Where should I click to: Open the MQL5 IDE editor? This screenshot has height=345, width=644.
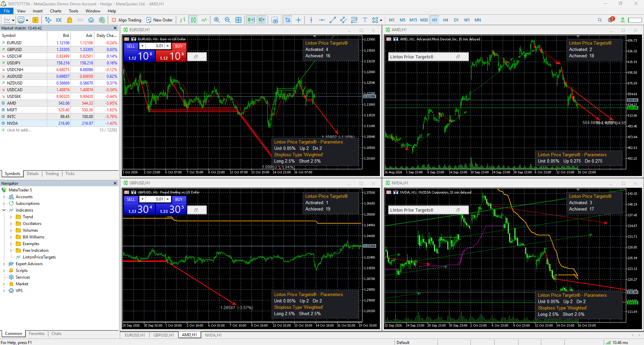[x=59, y=20]
